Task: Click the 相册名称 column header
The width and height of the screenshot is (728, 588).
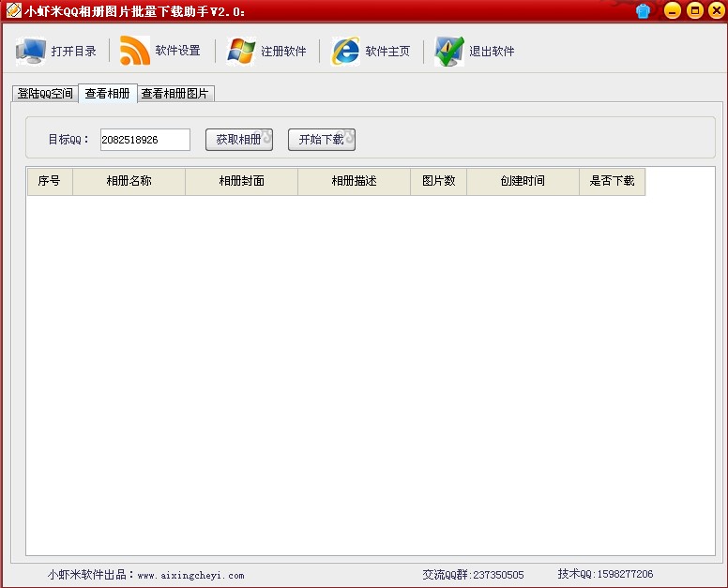Action: [129, 181]
